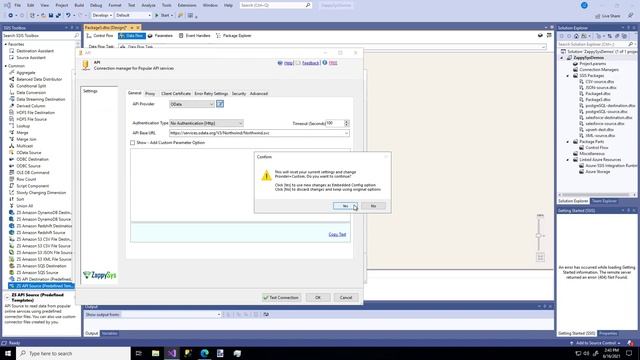
Task: Select Aggregate in SSIS Toolbox
Action: pos(25,73)
